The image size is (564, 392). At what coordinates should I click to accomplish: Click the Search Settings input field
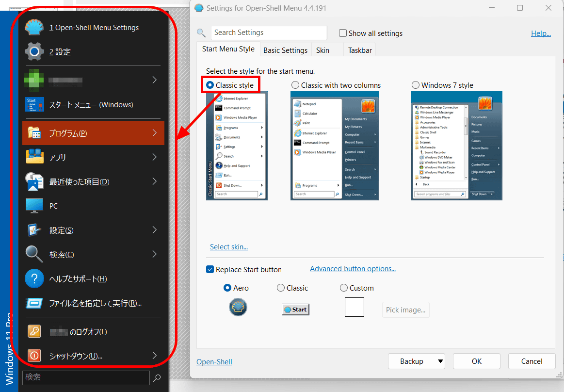coord(269,33)
